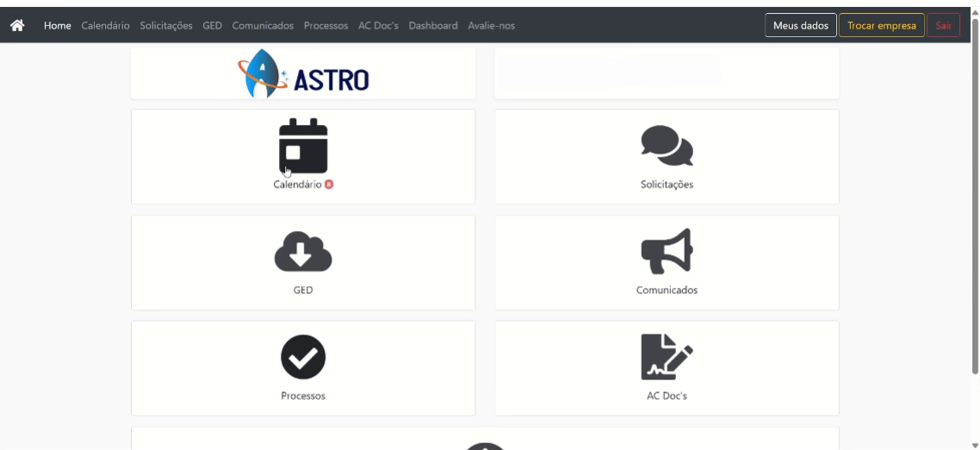Click the Meus dados button
The image size is (980, 450).
pyautogui.click(x=801, y=26)
